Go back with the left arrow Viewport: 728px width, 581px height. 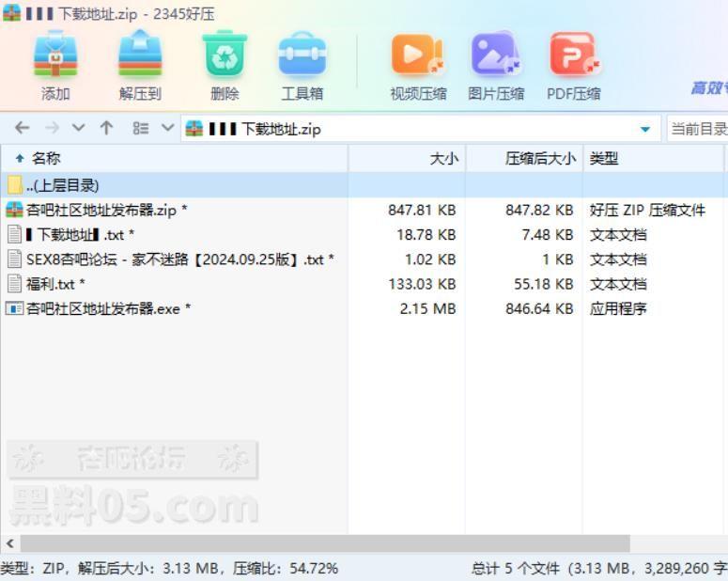pos(23,129)
